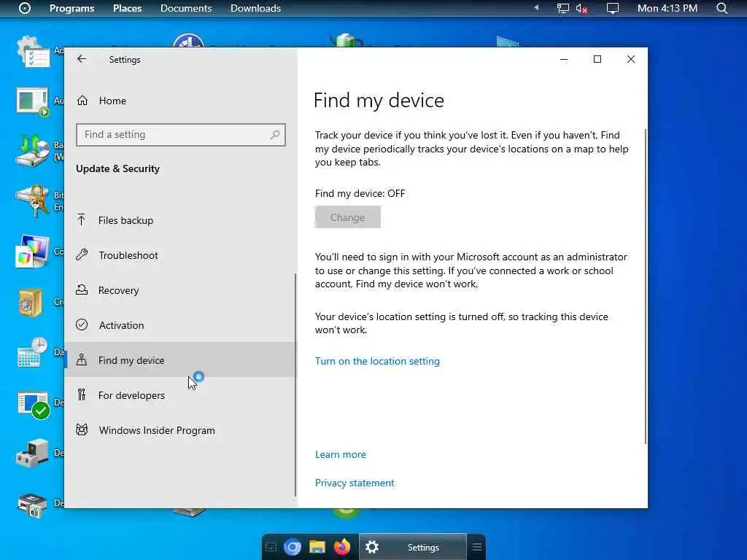747x560 pixels.
Task: Close the Settings window
Action: [x=631, y=59]
